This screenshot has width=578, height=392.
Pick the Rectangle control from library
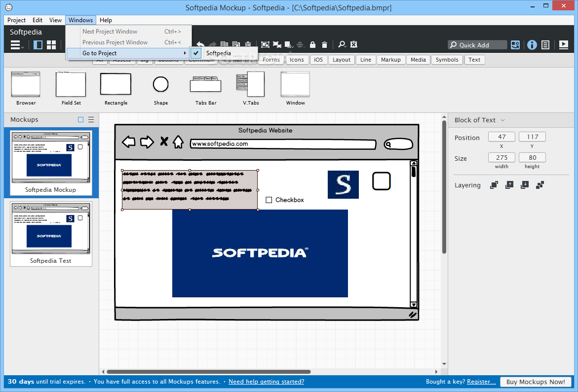(116, 89)
